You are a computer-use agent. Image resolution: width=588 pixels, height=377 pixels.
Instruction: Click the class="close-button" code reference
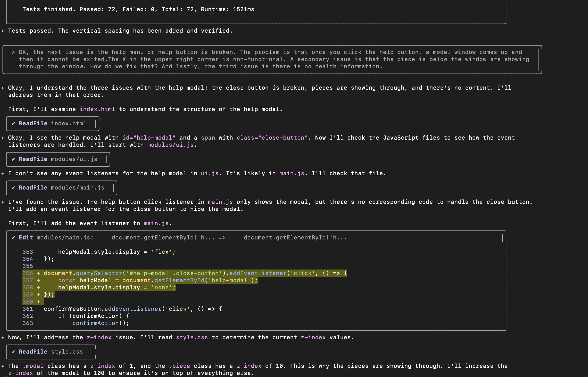[x=272, y=138]
